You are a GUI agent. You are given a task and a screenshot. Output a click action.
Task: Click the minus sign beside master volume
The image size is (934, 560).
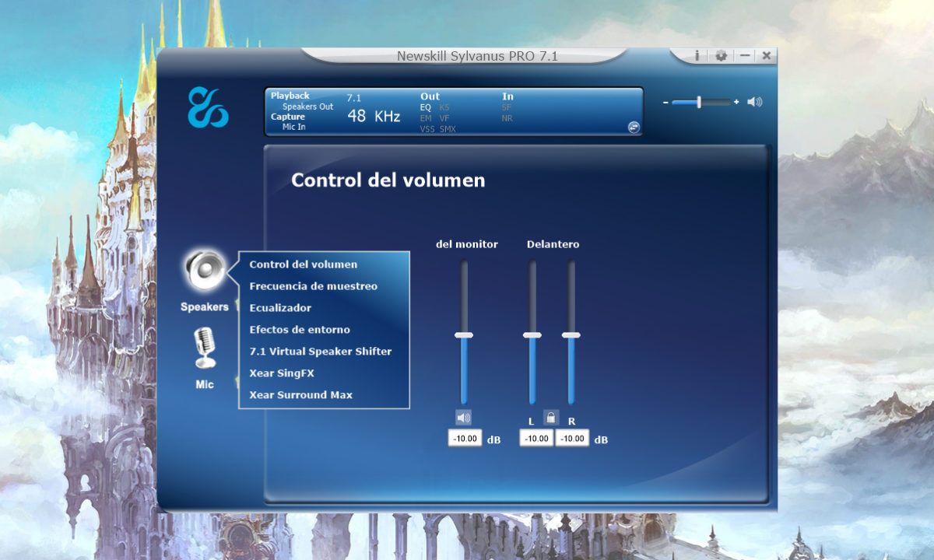pos(665,102)
